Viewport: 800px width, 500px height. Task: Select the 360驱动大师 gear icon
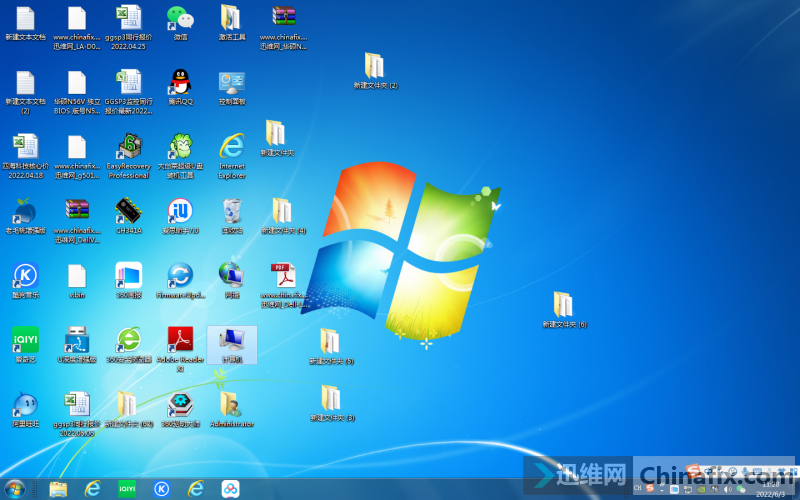180,409
